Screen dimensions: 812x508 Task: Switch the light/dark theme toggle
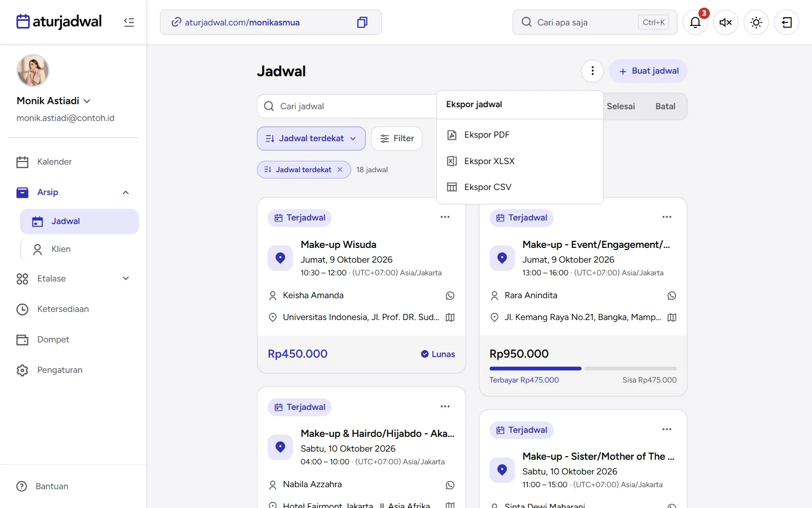tap(756, 22)
